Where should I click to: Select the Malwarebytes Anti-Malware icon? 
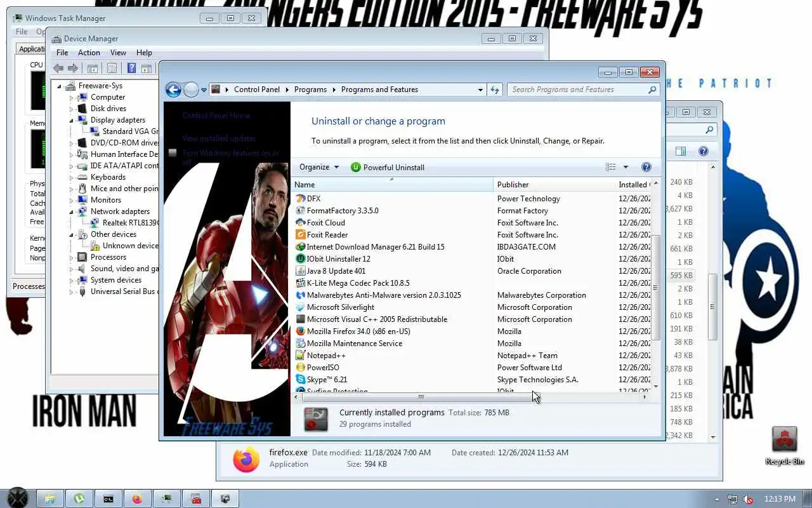[x=301, y=295]
